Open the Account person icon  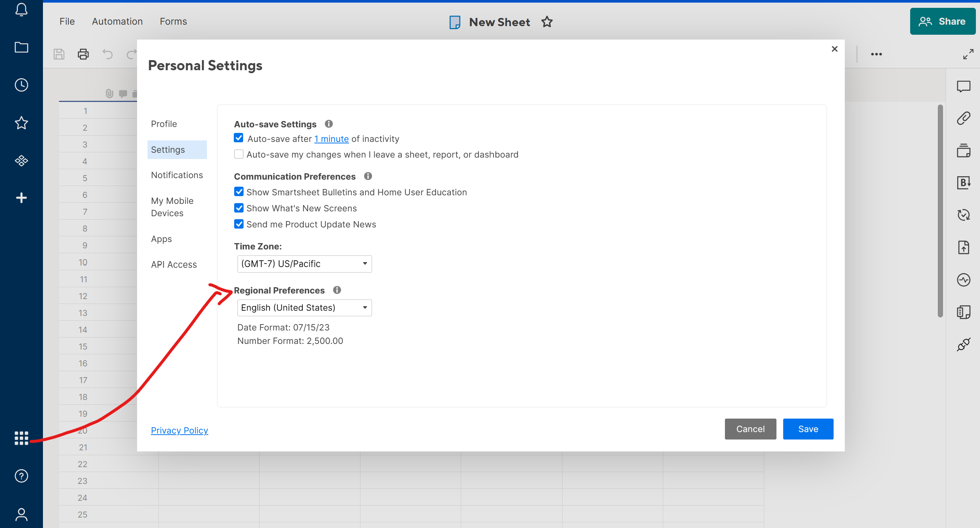[x=21, y=514]
